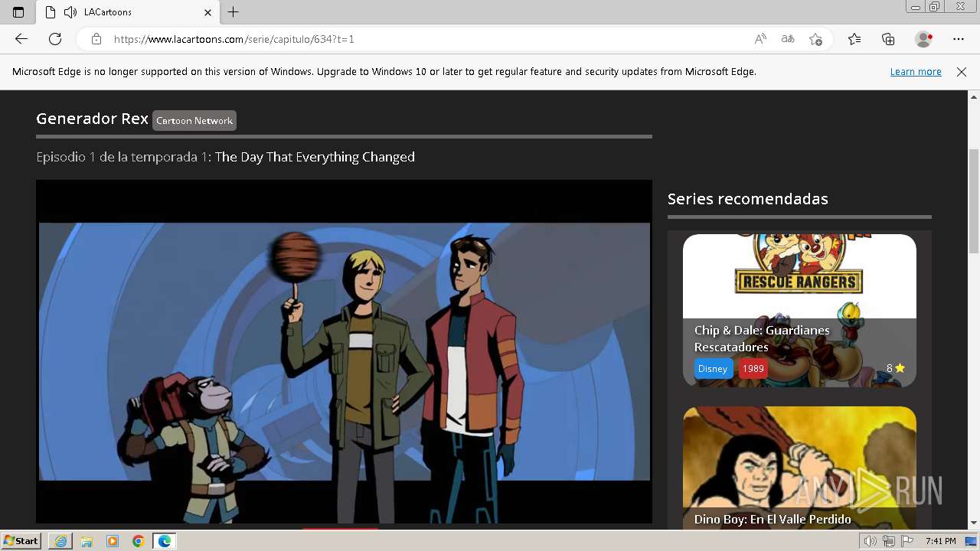The image size is (980, 551).
Task: Click the video player frame
Action: coord(344,351)
